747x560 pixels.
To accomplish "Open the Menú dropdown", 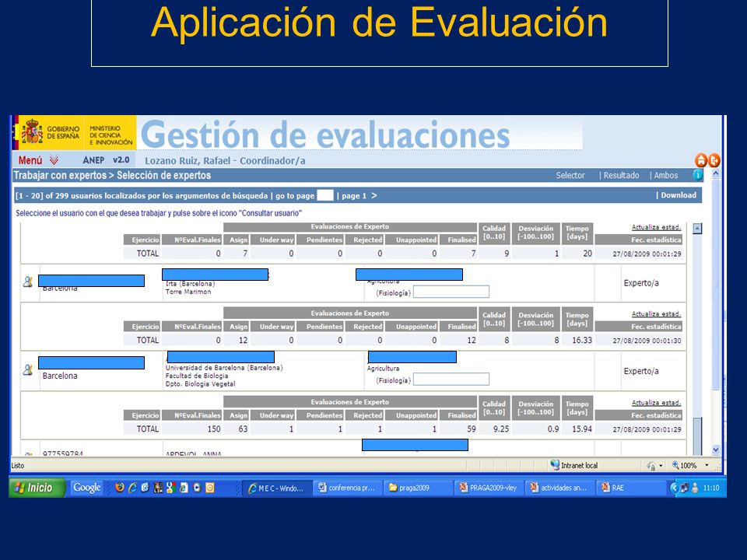I will pyautogui.click(x=38, y=160).
